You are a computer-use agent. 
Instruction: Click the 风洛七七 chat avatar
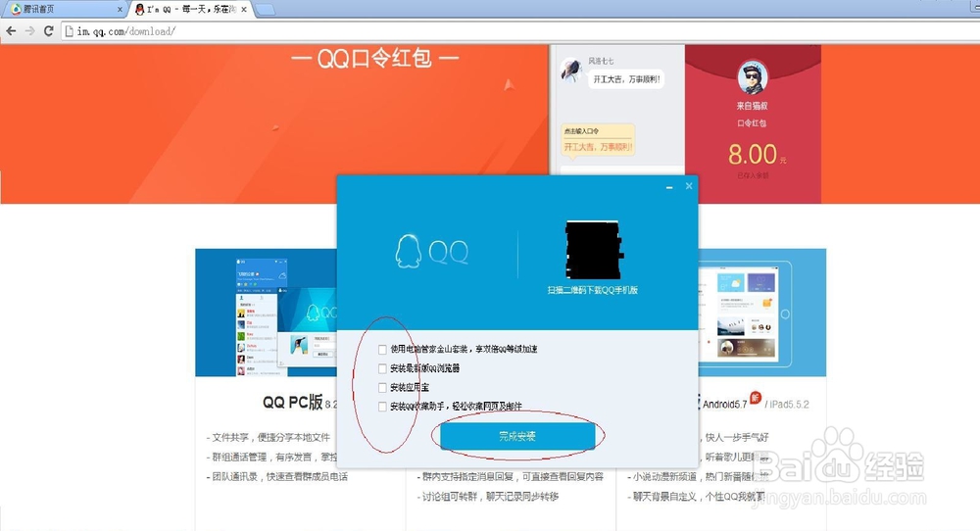pos(571,71)
